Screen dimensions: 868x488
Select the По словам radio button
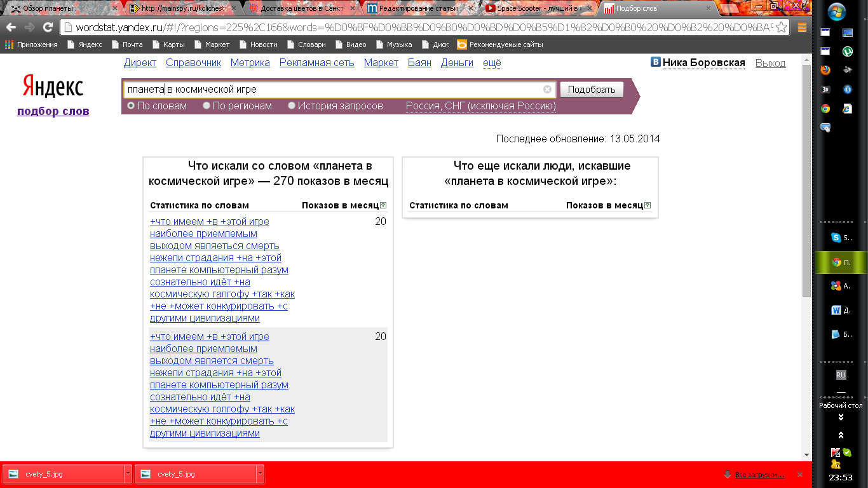tap(131, 105)
